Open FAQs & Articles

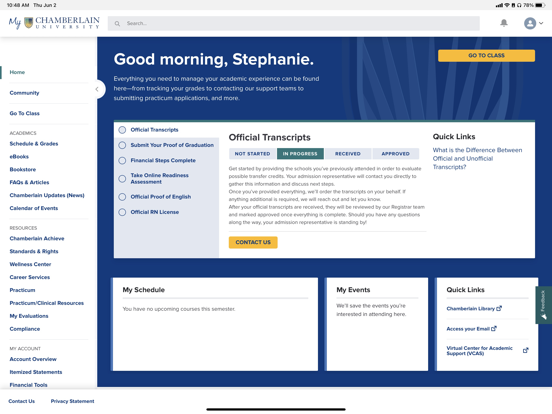click(30, 182)
